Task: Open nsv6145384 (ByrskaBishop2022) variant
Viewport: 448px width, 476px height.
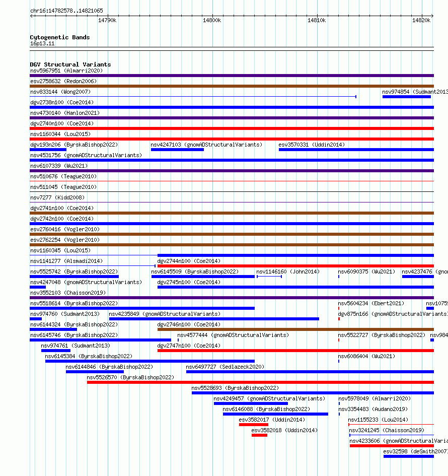Action: (89, 357)
